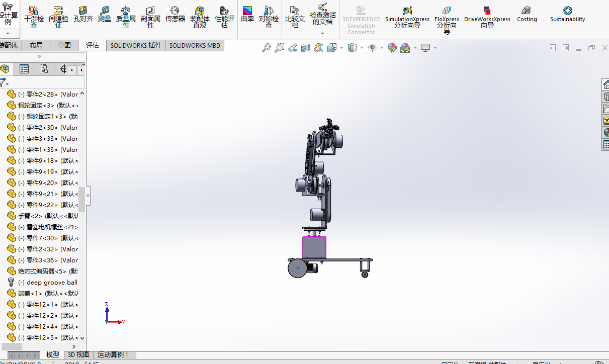Open Apply Scene dropdown arrow
Viewport: 609px width, 364px height.
click(414, 48)
